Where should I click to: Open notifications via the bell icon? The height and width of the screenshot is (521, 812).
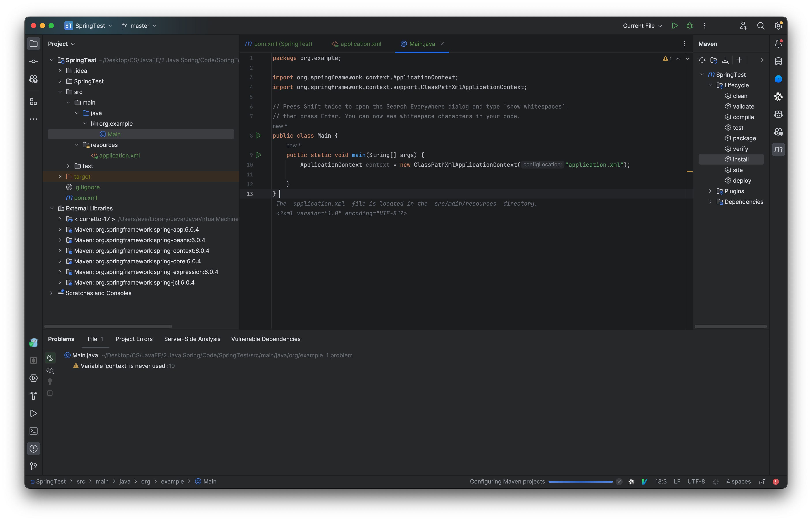tap(778, 43)
